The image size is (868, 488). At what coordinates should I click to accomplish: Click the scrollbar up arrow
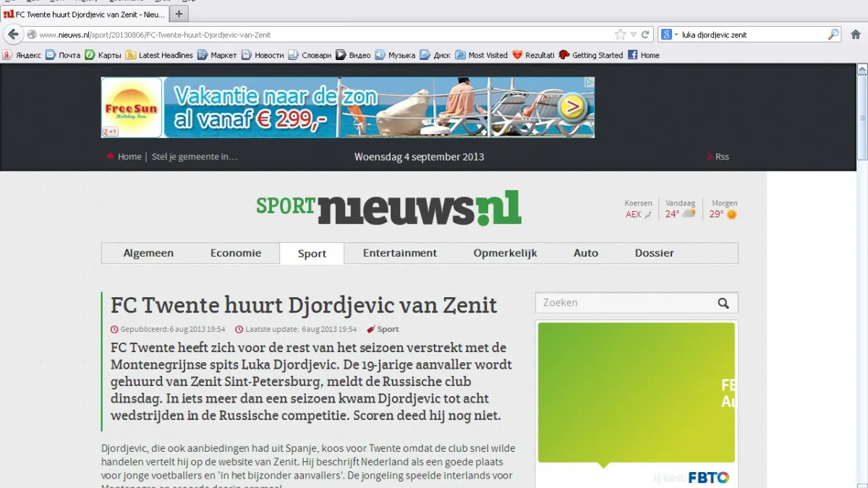point(861,69)
